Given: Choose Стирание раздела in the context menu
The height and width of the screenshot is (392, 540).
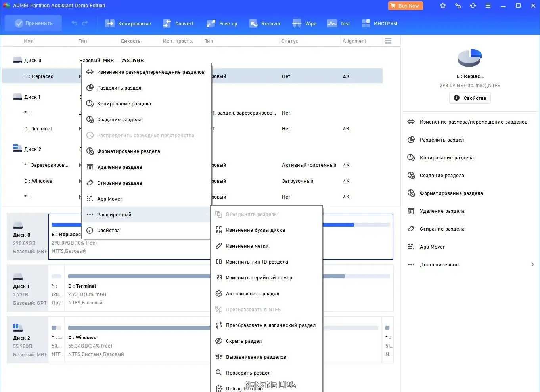Looking at the screenshot, I should click(146, 183).
